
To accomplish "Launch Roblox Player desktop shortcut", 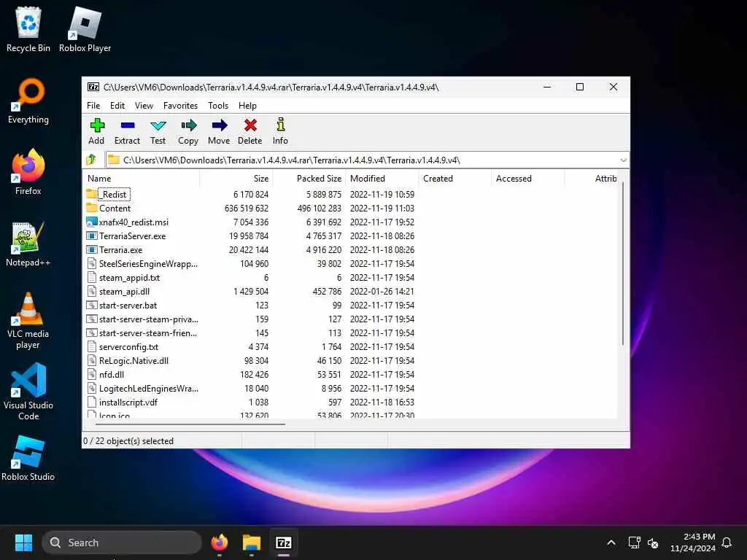I will [85, 29].
